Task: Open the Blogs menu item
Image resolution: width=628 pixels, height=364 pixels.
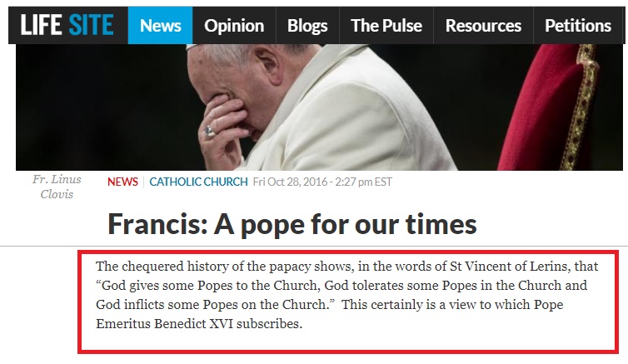Action: point(307,25)
